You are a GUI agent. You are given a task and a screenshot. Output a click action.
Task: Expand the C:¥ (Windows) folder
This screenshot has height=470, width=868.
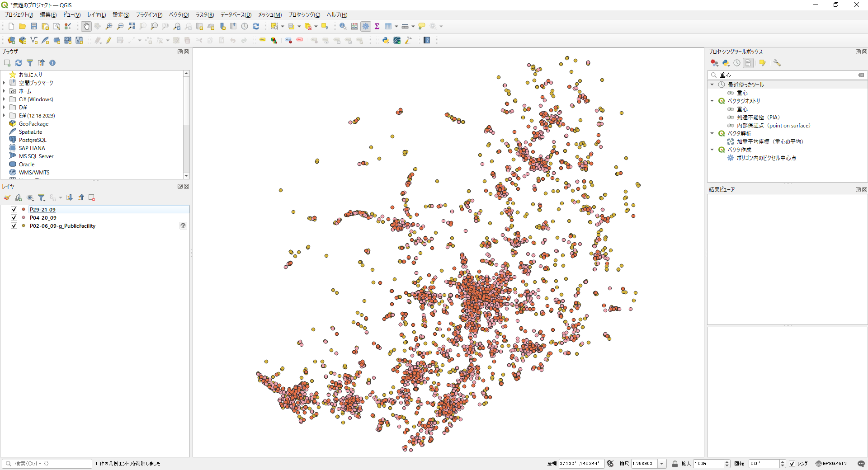(4, 99)
